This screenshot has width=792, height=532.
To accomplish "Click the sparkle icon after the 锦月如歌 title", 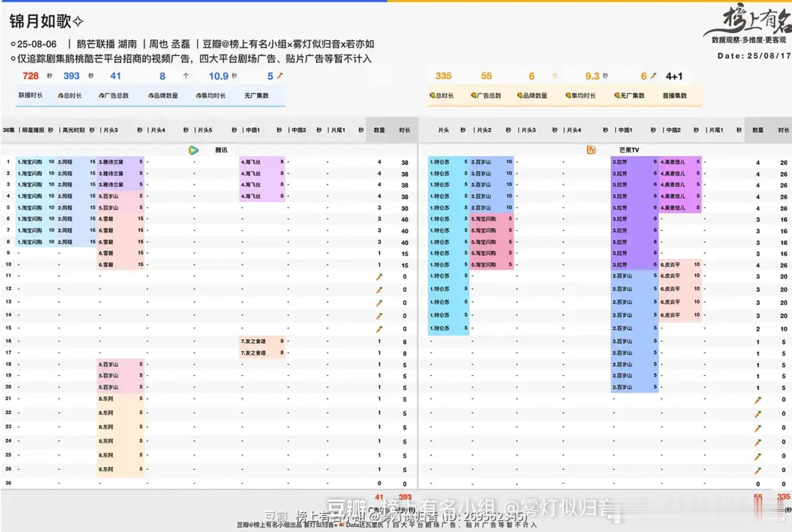I will [78, 21].
